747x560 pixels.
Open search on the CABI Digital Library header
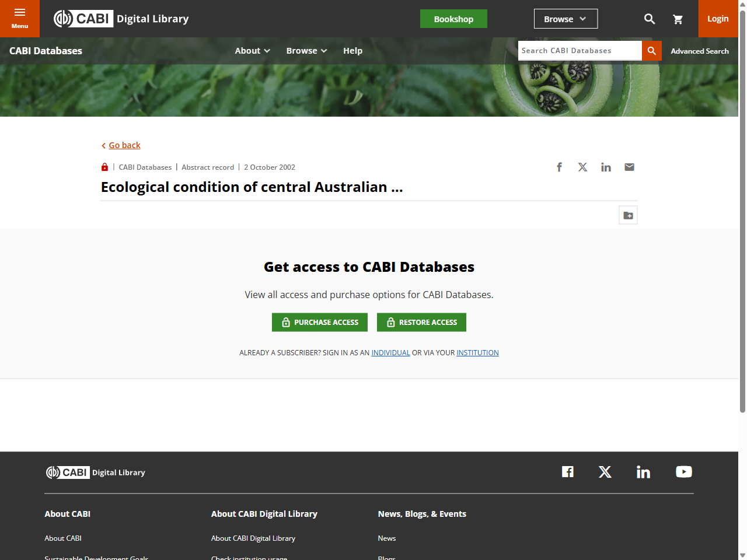[x=650, y=19]
